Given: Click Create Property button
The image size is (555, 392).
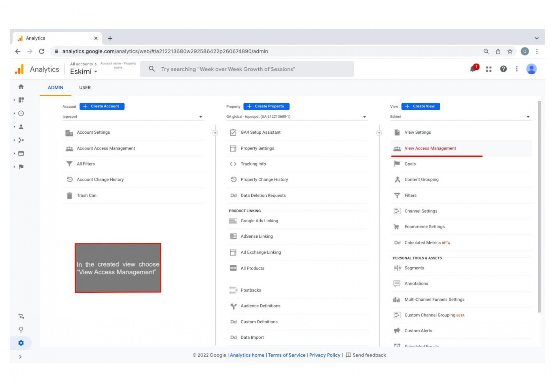Looking at the screenshot, I should click(x=266, y=106).
